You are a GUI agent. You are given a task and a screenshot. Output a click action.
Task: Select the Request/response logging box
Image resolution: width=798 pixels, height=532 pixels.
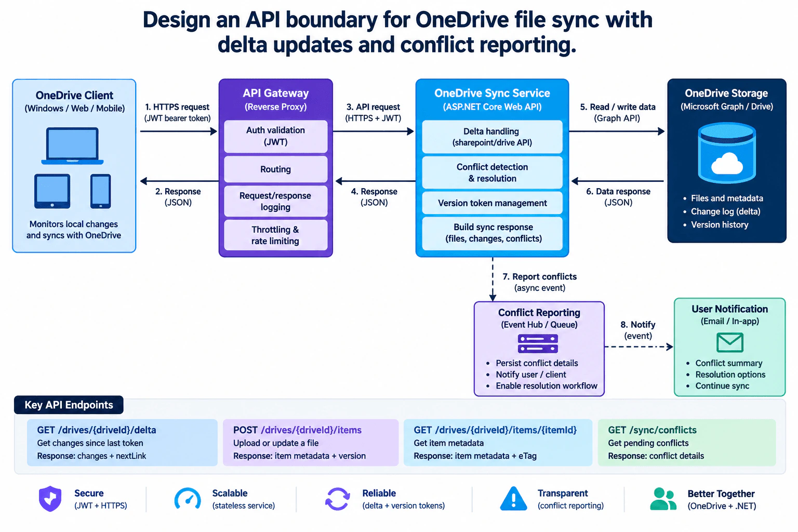tap(276, 201)
